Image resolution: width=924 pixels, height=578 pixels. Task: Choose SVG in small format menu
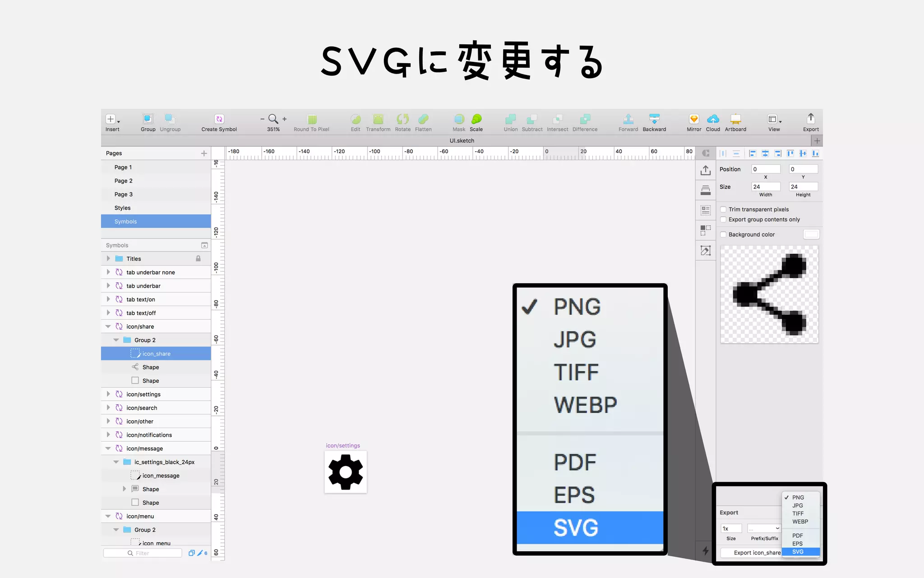801,552
